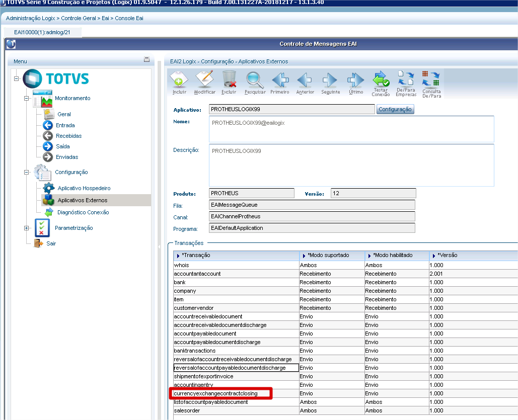
Task: Click the Programa field EAIDefaultApplication
Action: 312,228
